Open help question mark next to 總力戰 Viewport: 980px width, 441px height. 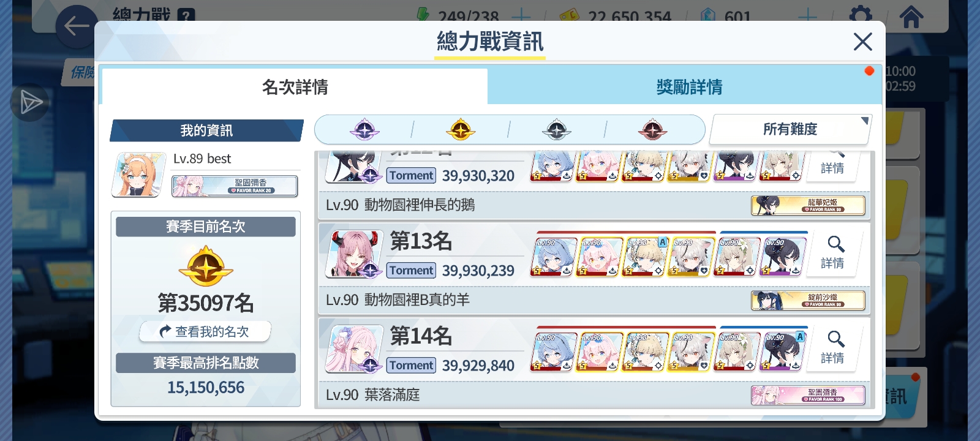click(186, 15)
